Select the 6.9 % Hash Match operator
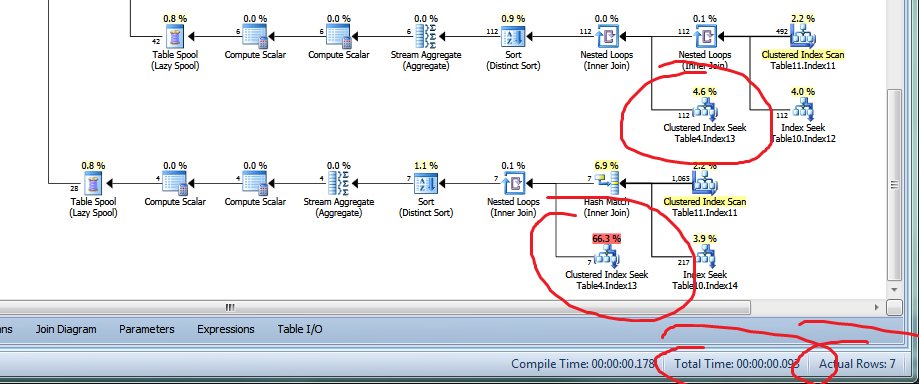Viewport: 919px width, 384px height. point(607,184)
